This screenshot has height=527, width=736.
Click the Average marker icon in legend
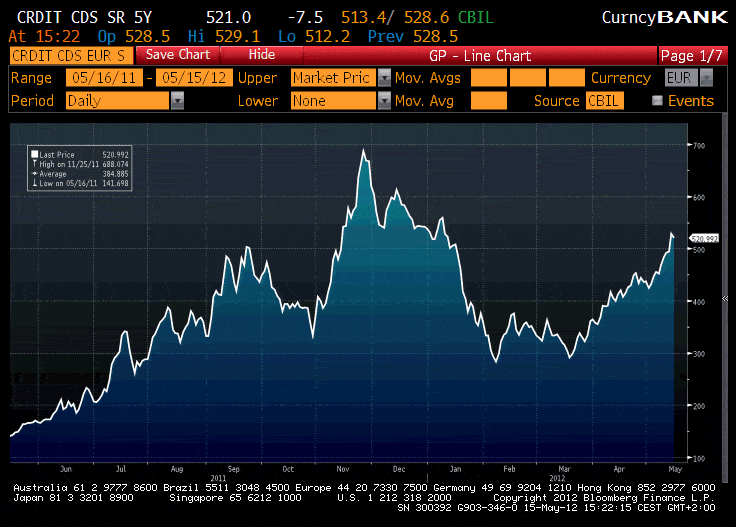tap(35, 173)
